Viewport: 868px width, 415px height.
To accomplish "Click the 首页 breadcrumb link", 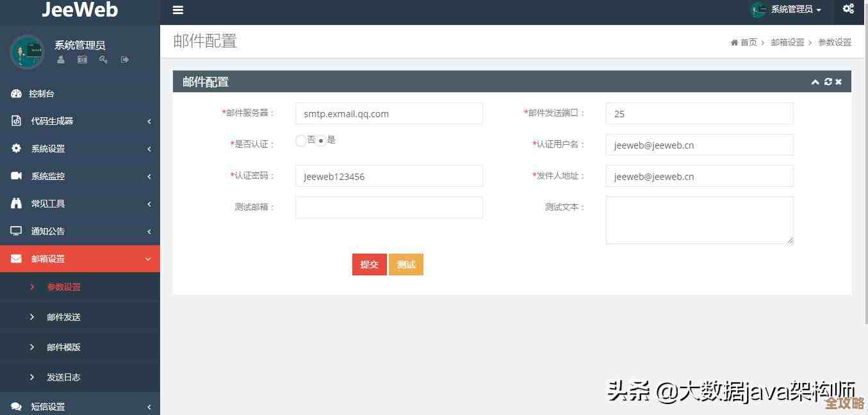I will 748,42.
